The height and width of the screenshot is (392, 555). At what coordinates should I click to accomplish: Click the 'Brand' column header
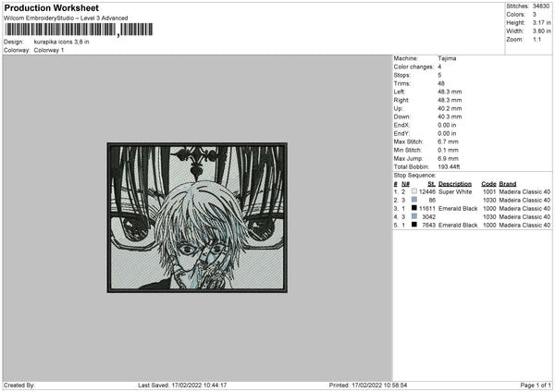coord(508,184)
